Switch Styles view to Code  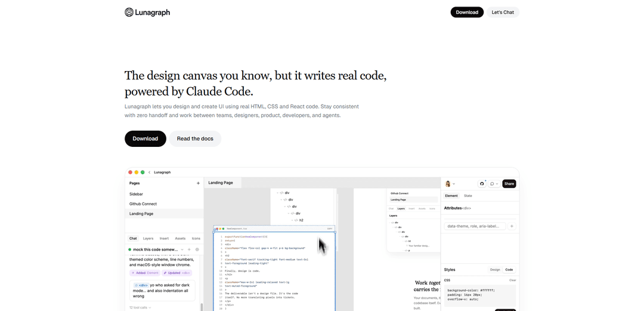point(509,270)
